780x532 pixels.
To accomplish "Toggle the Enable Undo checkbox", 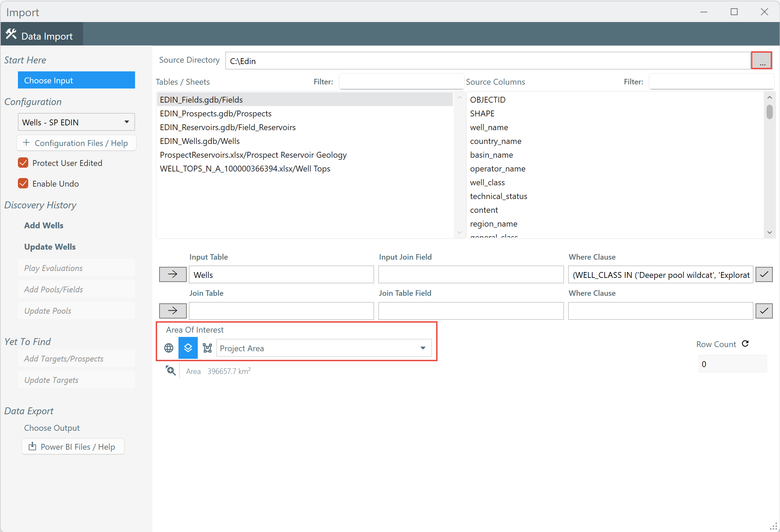I will 23,184.
